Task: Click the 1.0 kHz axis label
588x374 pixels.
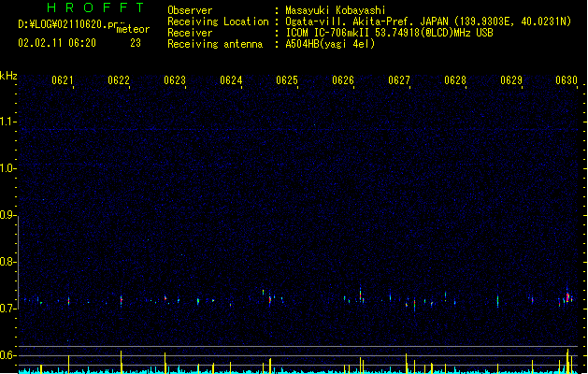Action: pos(7,168)
